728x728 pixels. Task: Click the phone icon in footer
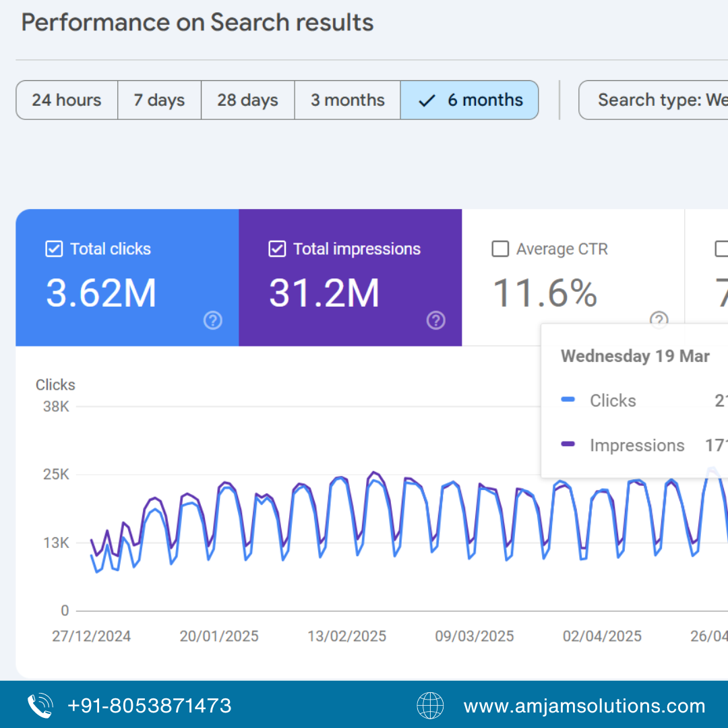tap(40, 706)
